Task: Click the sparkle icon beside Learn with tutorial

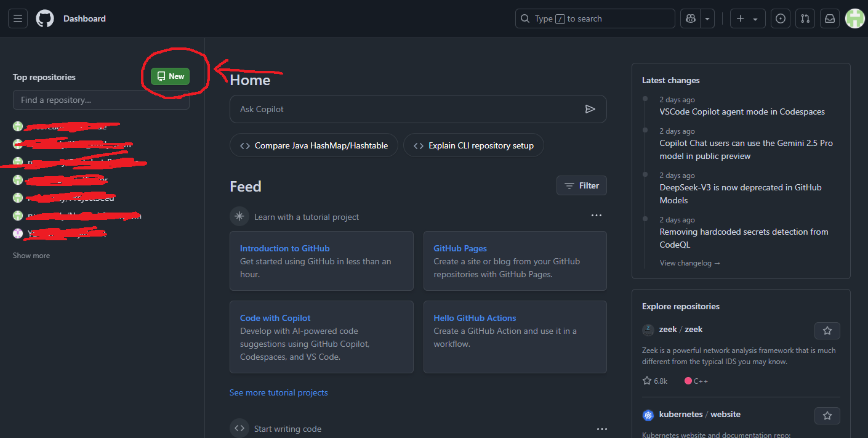Action: tap(239, 216)
